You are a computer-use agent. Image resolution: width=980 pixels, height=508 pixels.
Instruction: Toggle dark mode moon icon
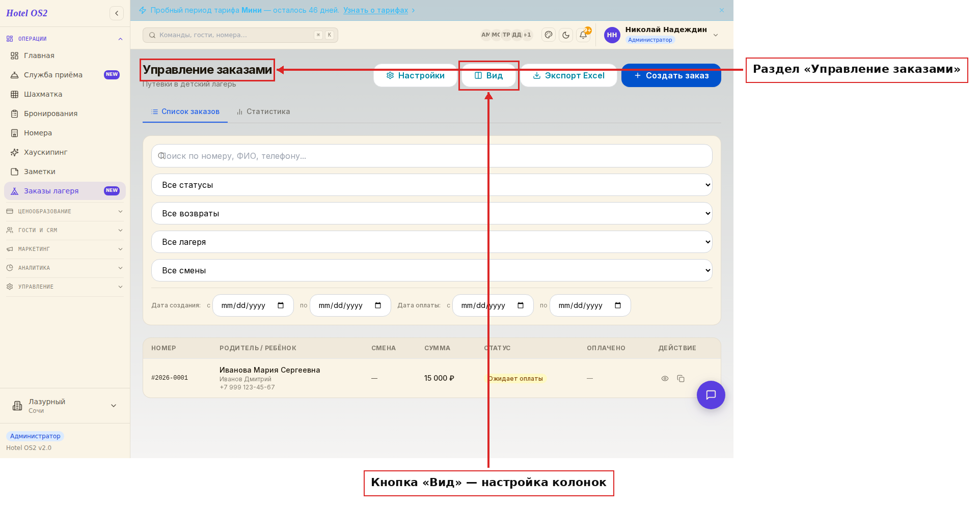[566, 35]
